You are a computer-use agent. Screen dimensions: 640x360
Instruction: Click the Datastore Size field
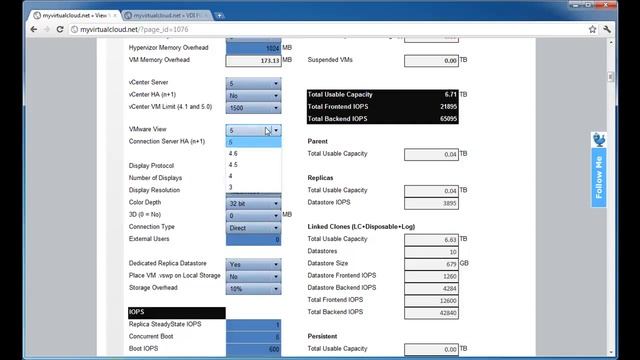431,264
